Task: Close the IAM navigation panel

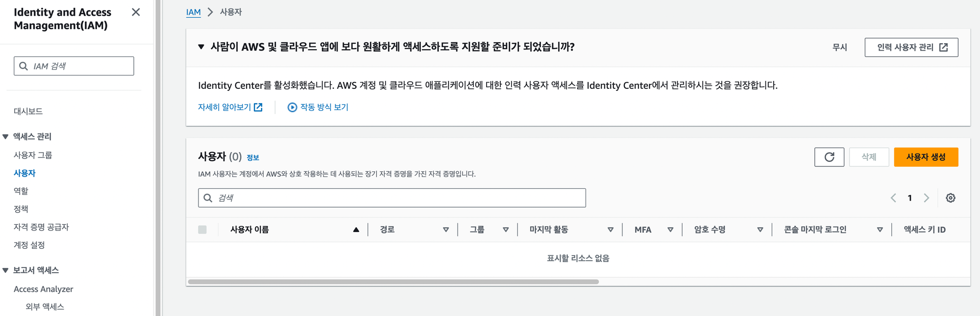Action: pos(136,12)
